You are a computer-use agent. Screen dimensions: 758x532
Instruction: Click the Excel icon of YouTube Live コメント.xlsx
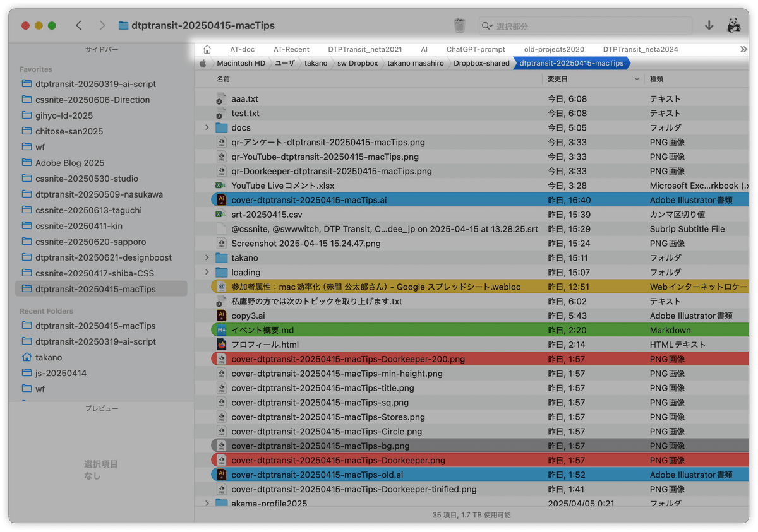(x=221, y=186)
